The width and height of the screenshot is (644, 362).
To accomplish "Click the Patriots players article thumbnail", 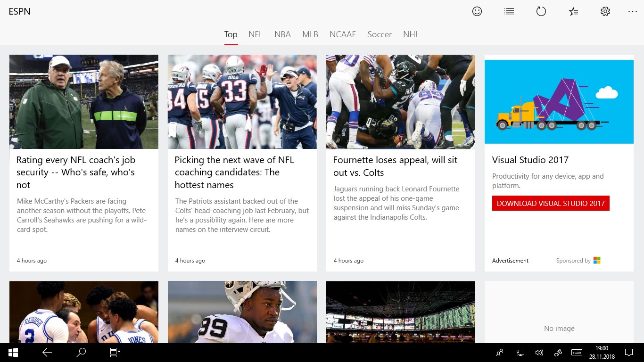I will pos(242,102).
